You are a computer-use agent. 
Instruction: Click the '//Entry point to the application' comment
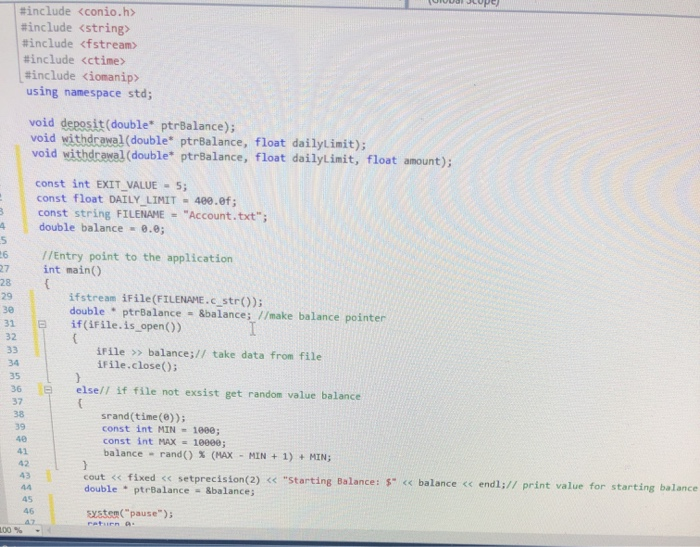[137, 257]
